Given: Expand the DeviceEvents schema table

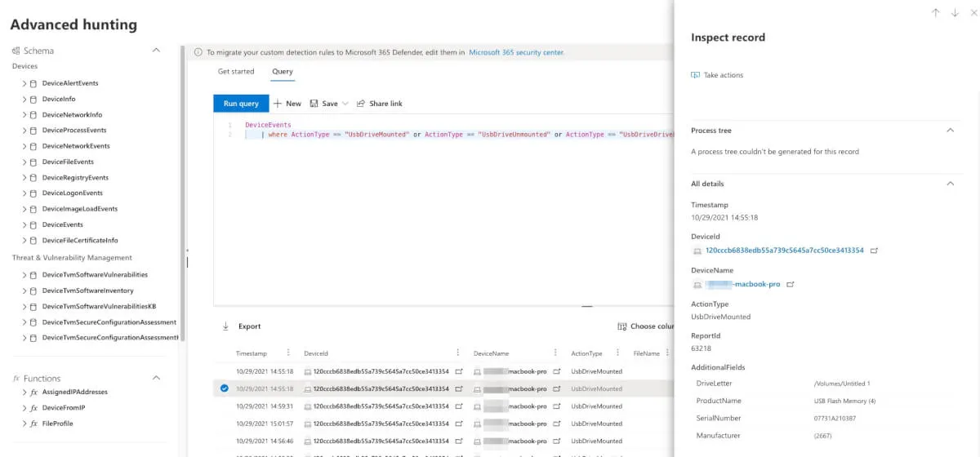Looking at the screenshot, I should tap(24, 224).
